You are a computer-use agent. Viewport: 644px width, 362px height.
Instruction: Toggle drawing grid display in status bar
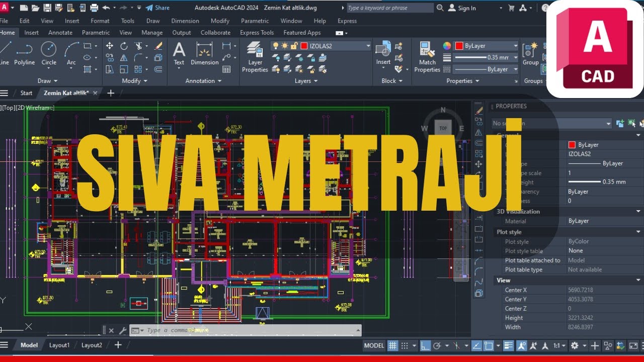392,345
